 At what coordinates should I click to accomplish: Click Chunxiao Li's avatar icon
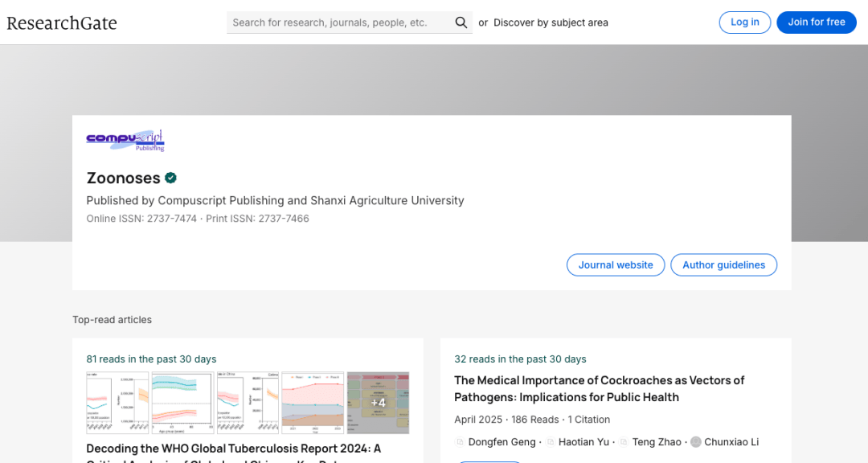click(x=696, y=442)
